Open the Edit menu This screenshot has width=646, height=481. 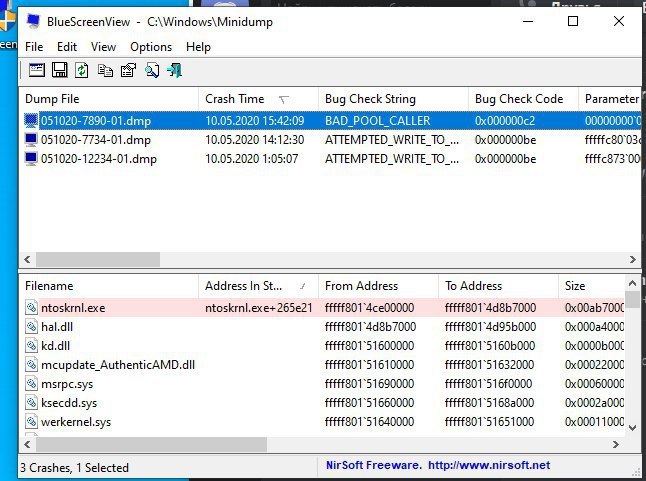point(67,47)
